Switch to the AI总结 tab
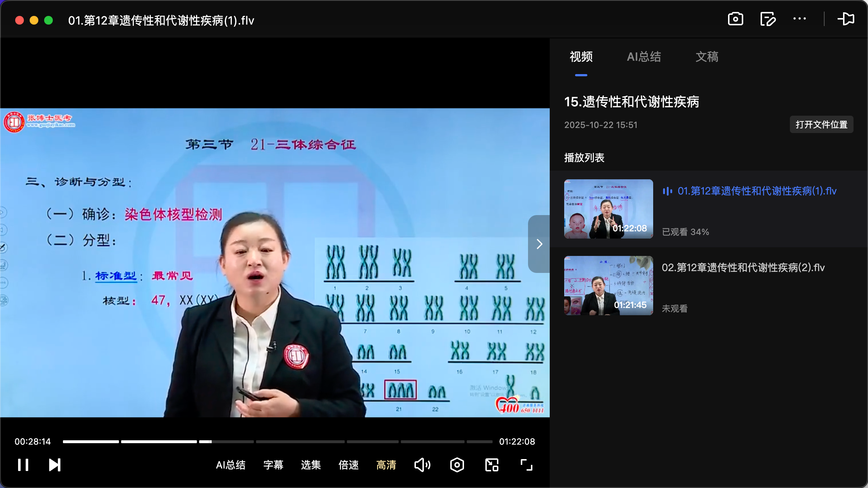Image resolution: width=868 pixels, height=488 pixels. coord(644,57)
